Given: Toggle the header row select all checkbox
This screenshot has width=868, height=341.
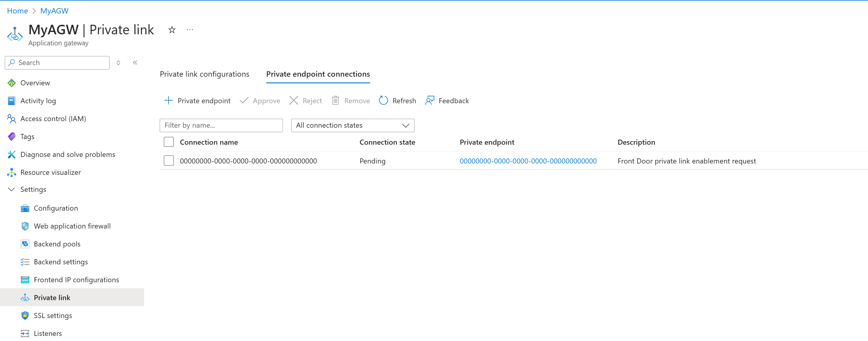Looking at the screenshot, I should tap(169, 142).
